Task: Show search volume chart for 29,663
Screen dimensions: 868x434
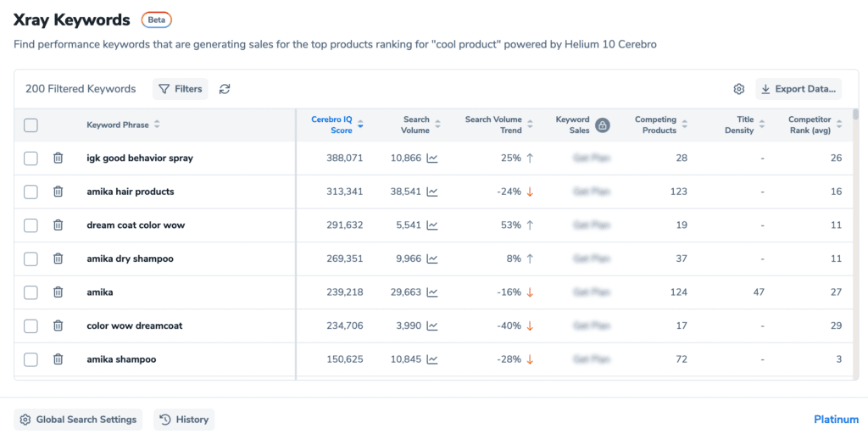Action: tap(432, 292)
